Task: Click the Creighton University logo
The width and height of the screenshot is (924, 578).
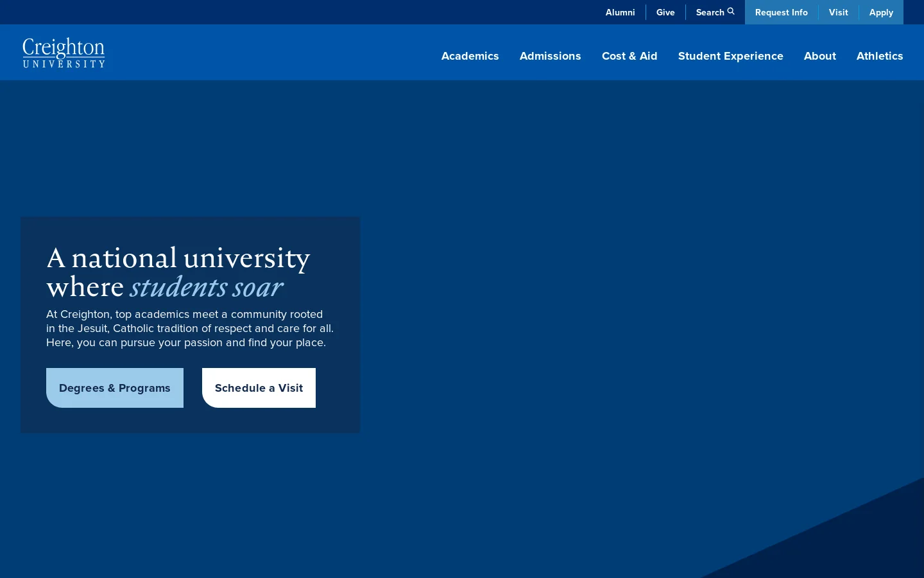Action: click(64, 53)
